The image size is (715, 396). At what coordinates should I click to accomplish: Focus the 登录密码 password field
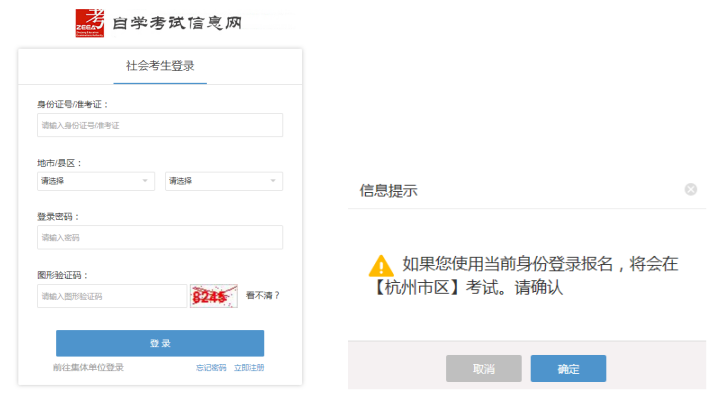coord(160,237)
